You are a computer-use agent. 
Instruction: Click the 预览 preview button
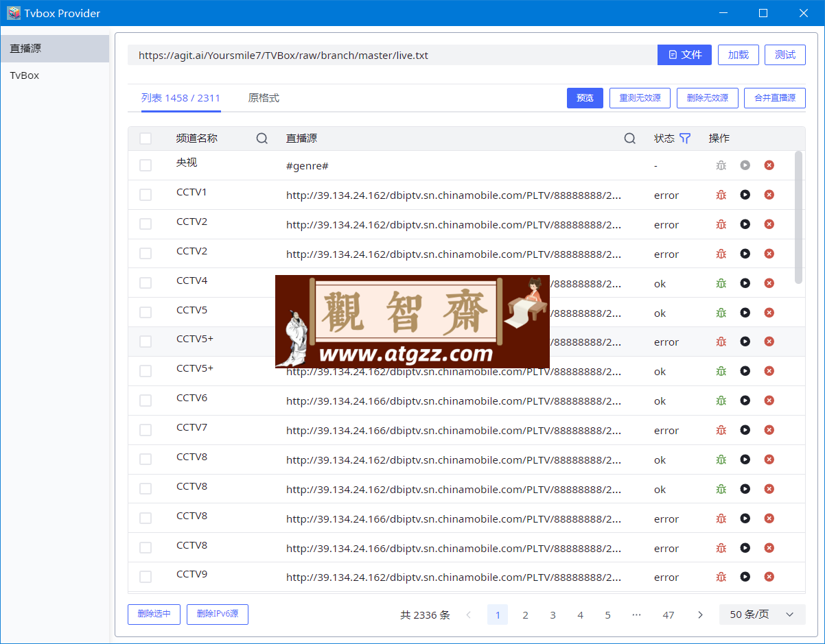585,98
